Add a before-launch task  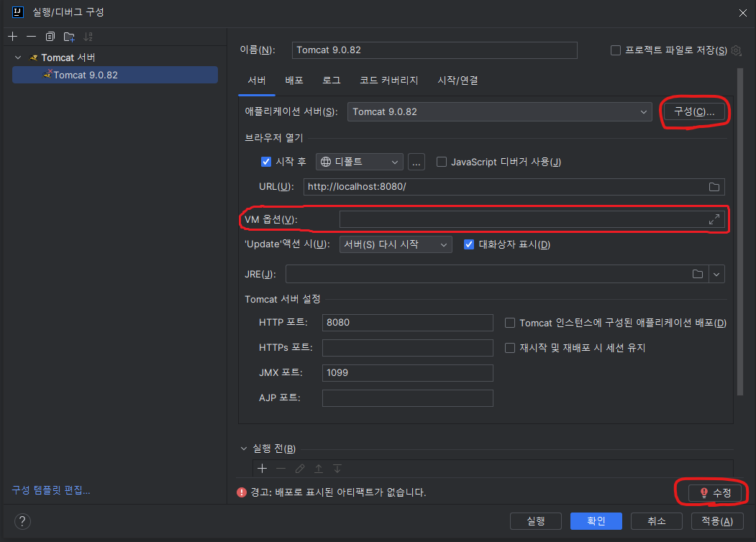click(x=262, y=468)
